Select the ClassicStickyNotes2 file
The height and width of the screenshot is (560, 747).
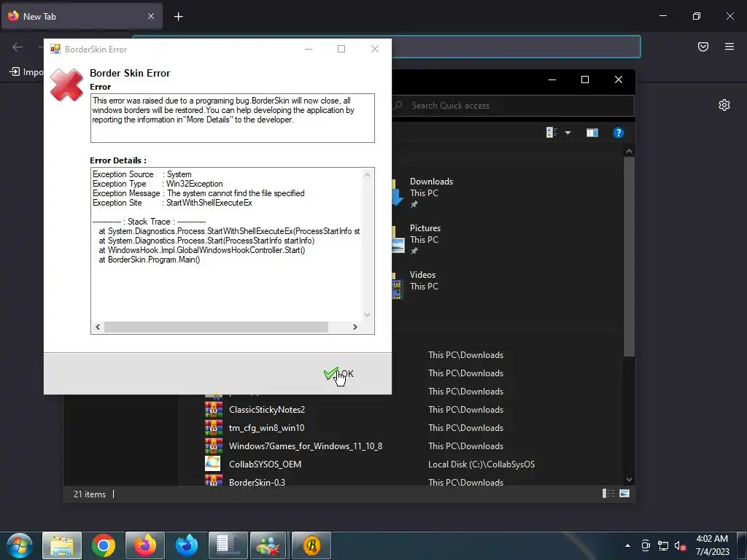click(x=267, y=410)
